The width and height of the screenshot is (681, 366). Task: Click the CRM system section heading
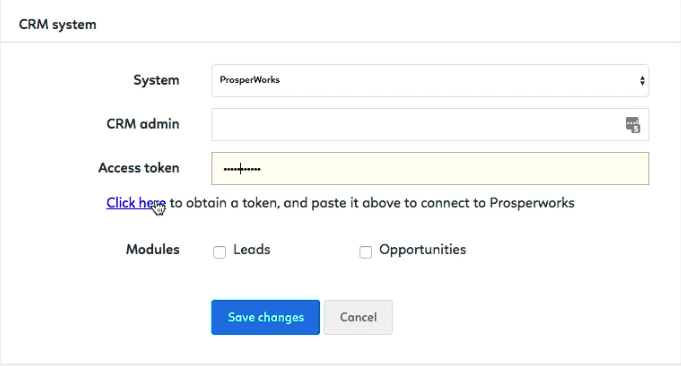point(57,25)
